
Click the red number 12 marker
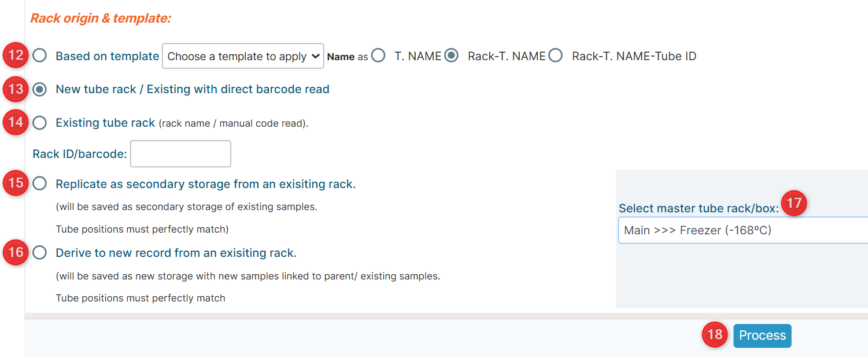click(x=16, y=56)
